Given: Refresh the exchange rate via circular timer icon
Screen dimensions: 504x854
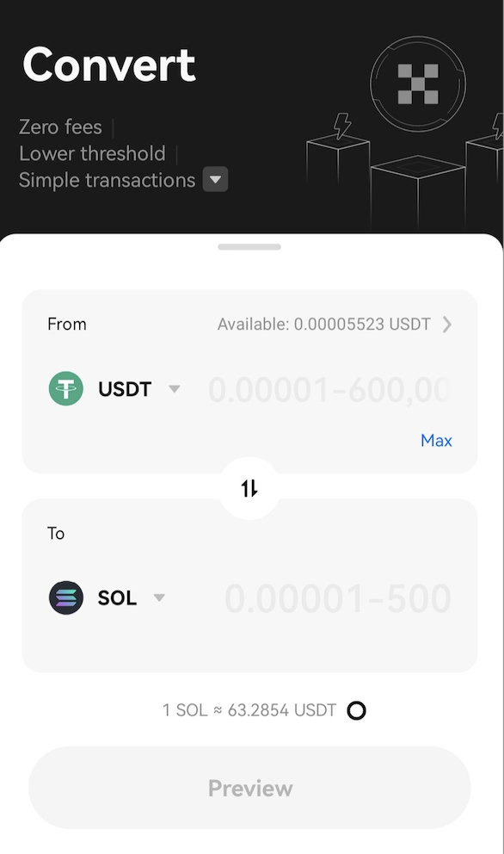Looking at the screenshot, I should [x=357, y=710].
